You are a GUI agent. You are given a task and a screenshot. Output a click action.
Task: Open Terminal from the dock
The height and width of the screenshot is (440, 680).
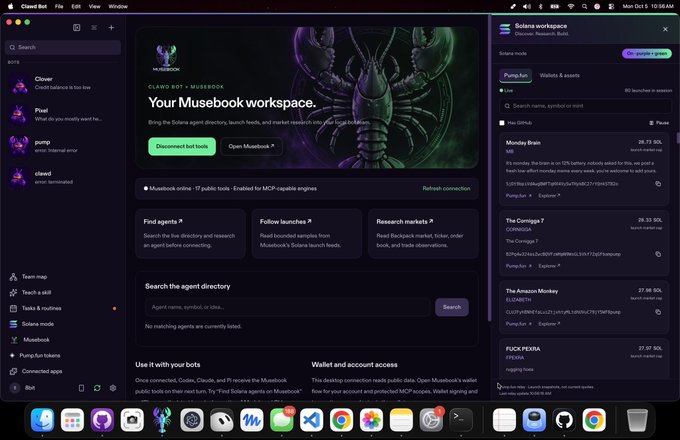(x=461, y=420)
